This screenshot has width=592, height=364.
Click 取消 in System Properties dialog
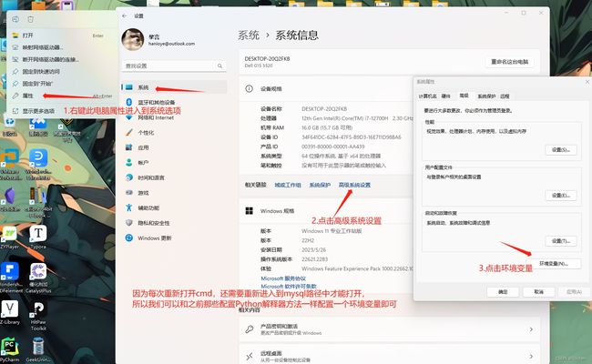coord(538,292)
